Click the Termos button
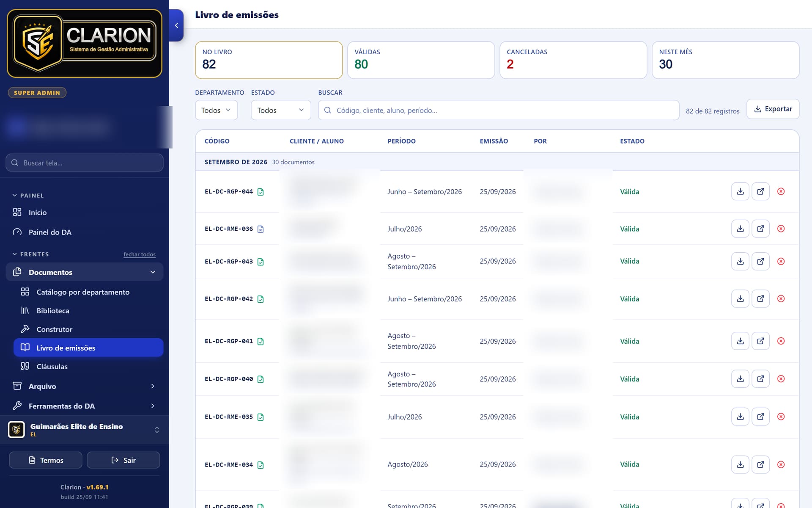812x508 pixels. [46, 460]
